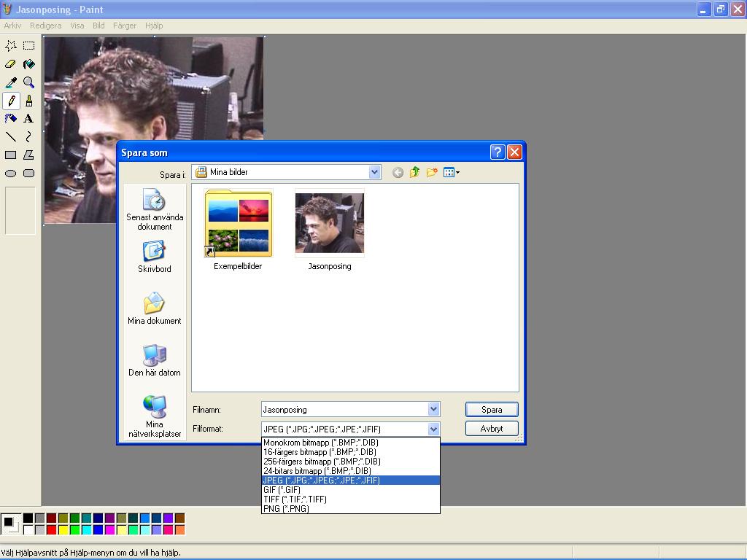The height and width of the screenshot is (560, 747).
Task: Select the Fill bucket tool
Action: tap(28, 64)
